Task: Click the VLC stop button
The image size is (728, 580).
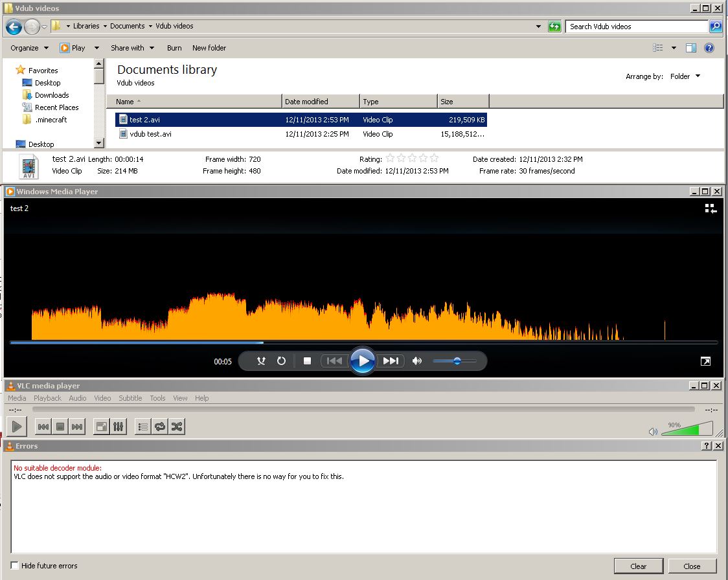Action: (x=60, y=427)
